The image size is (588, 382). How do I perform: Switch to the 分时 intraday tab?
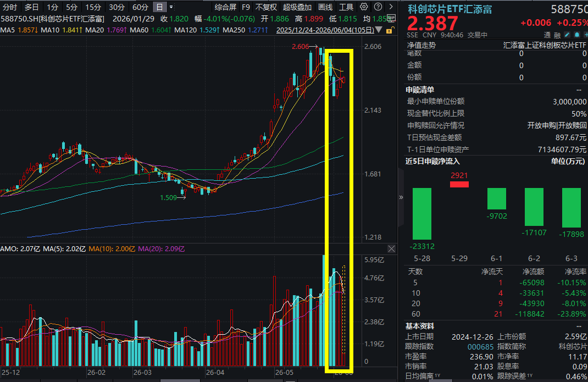pyautogui.click(x=10, y=7)
